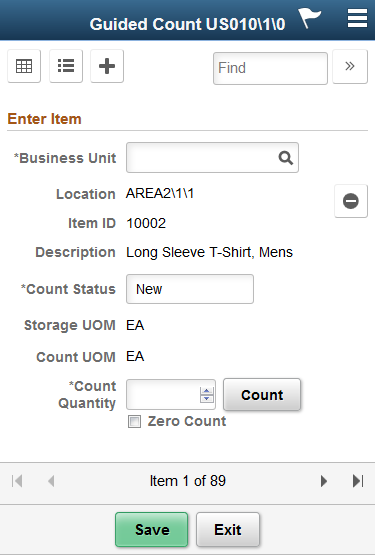Open Business Unit lookup magnifier icon
Image resolution: width=375 pixels, height=555 pixels.
point(285,158)
